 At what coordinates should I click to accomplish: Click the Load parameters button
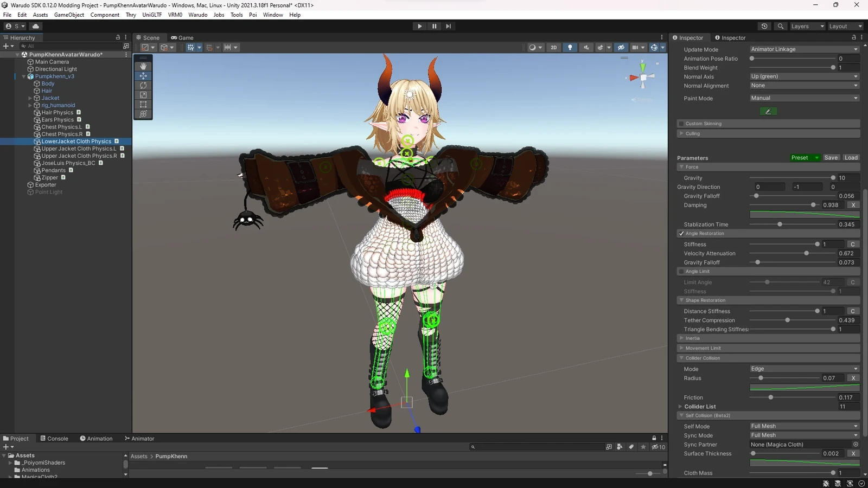(x=851, y=158)
